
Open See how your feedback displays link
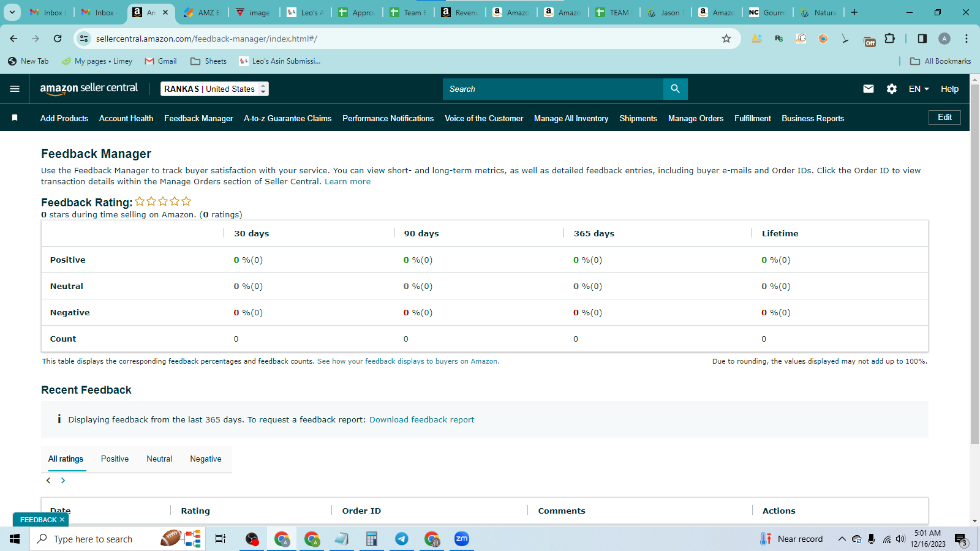tap(409, 361)
